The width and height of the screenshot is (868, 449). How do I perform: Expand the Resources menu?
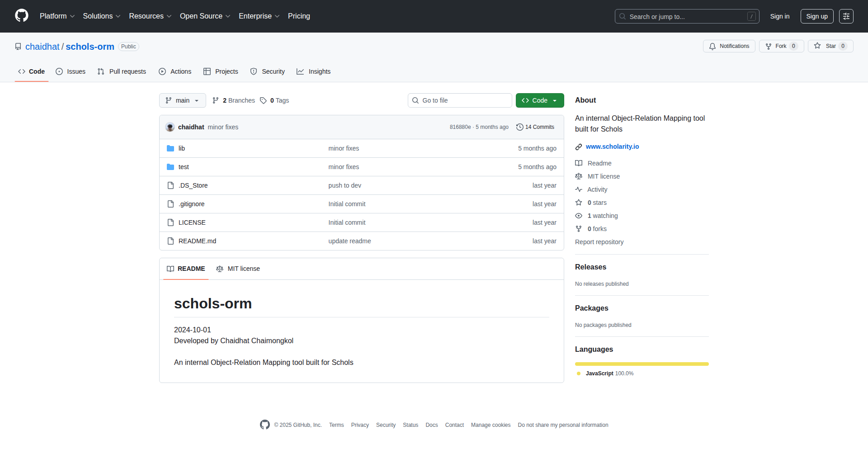[150, 16]
